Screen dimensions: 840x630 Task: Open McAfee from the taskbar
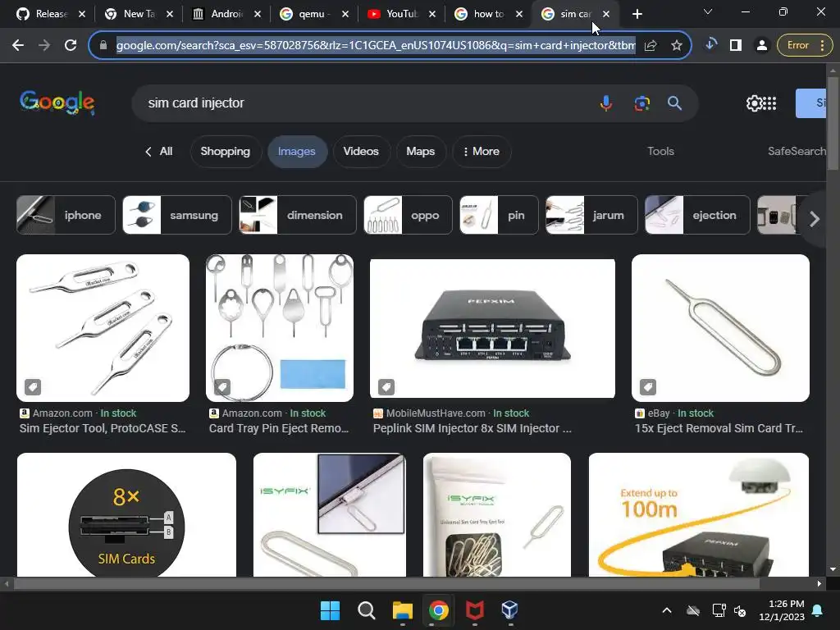475,610
